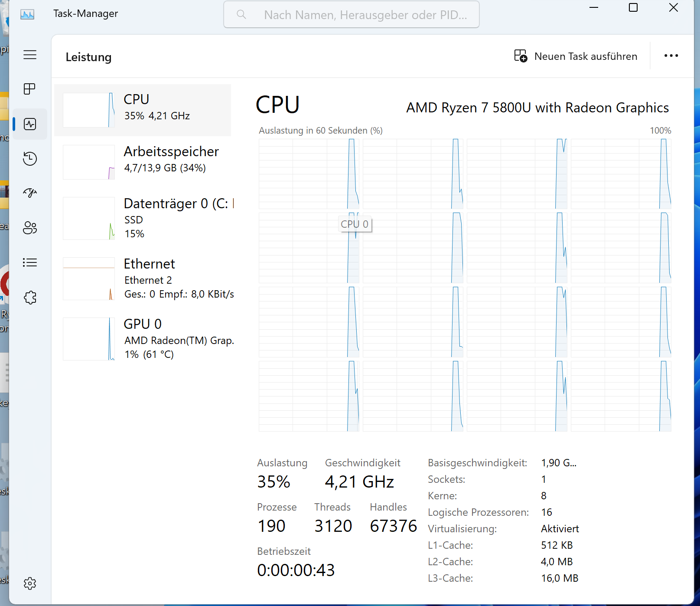700x606 pixels.
Task: Click the Betriebszeit value 0:00:00:43
Action: coord(296,570)
